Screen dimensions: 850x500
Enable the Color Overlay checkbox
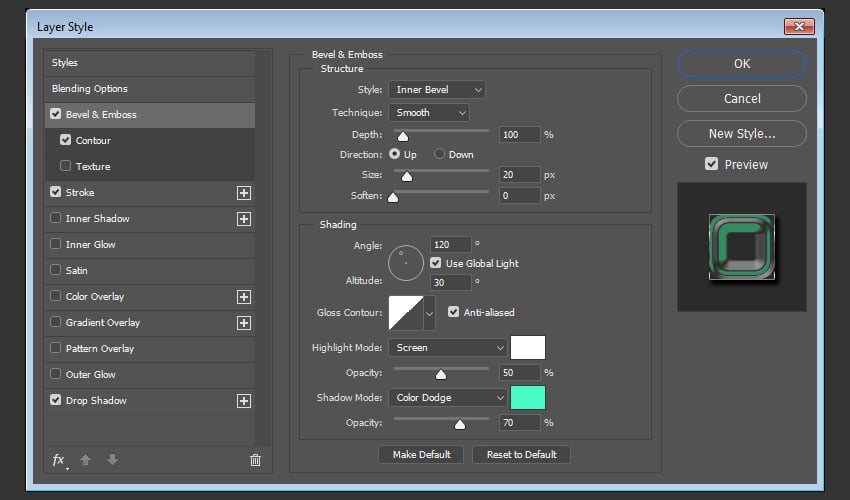pyautogui.click(x=55, y=296)
